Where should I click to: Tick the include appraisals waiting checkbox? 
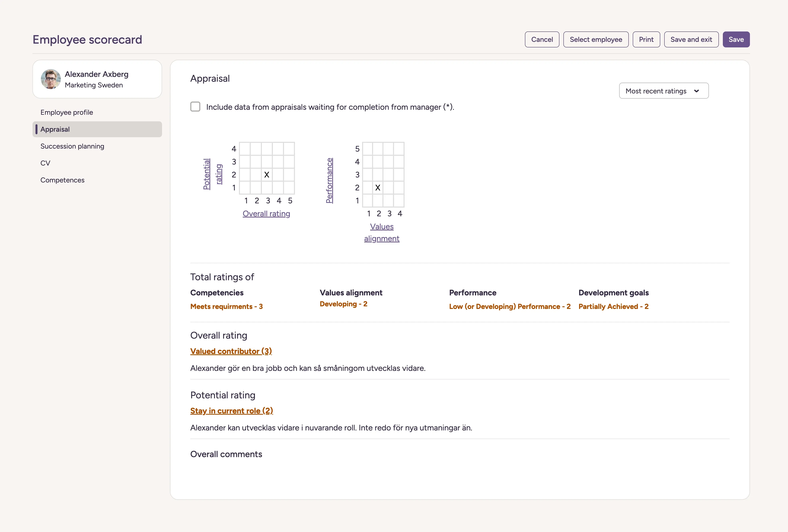pyautogui.click(x=195, y=107)
